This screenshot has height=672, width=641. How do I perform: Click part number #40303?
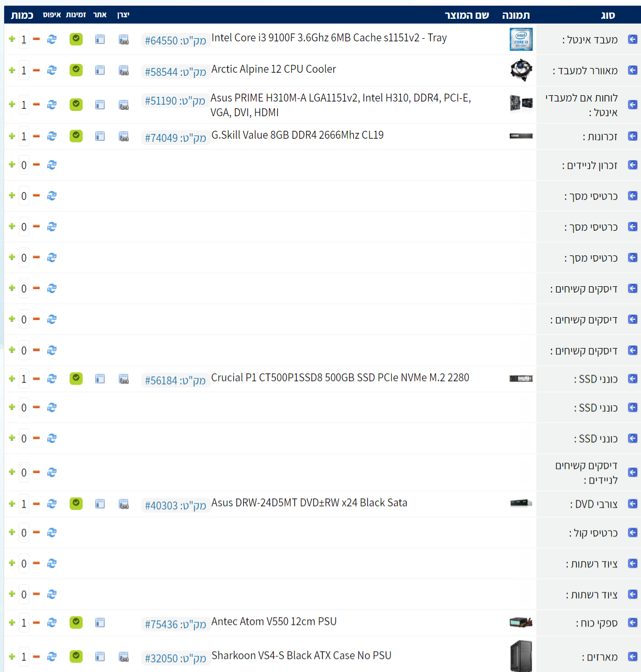point(175,506)
